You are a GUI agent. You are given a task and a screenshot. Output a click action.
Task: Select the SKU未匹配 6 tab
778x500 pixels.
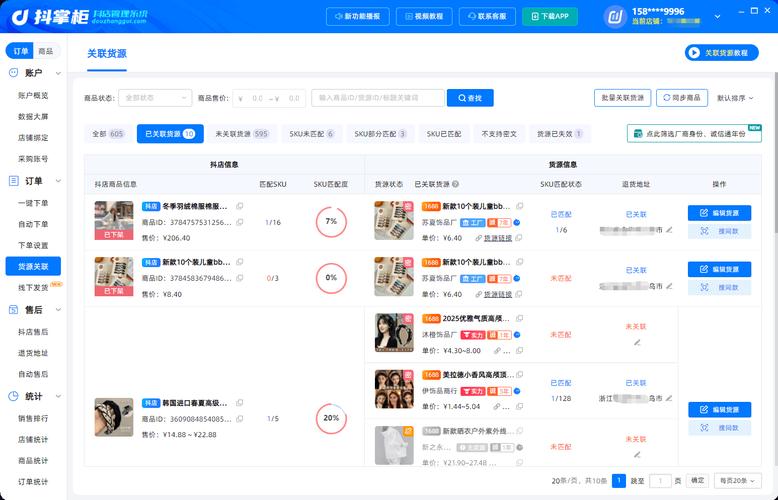coord(312,134)
